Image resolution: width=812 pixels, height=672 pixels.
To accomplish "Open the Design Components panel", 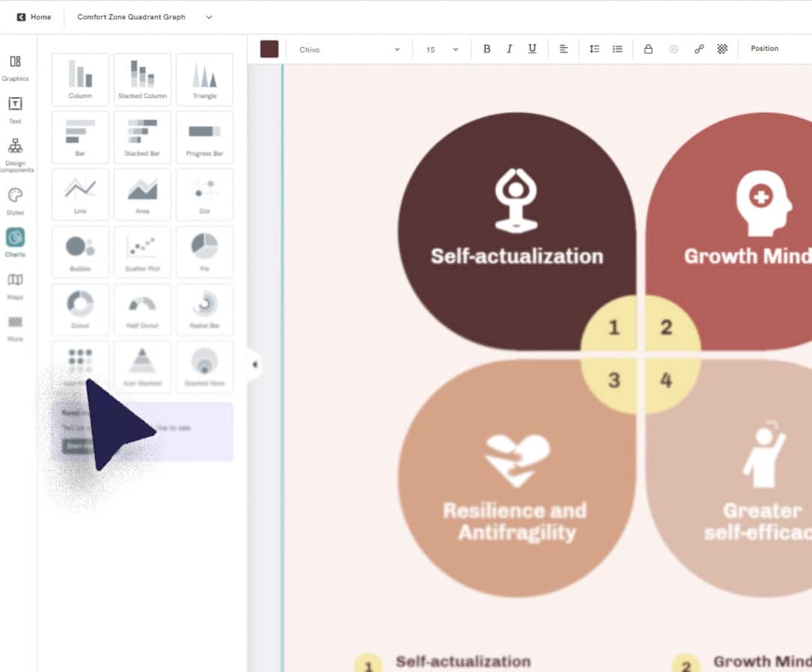I will (x=16, y=155).
